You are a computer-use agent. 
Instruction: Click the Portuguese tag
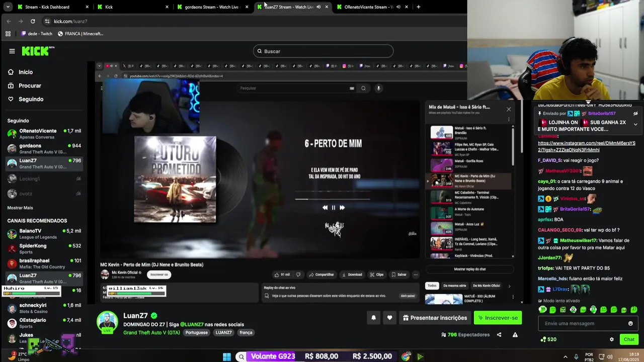[196, 332]
